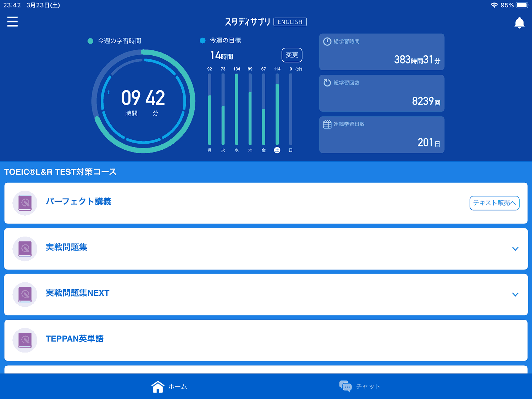The image size is (532, 399).
Task: Tap the TEPPAN英単語 book icon
Action: click(x=25, y=340)
